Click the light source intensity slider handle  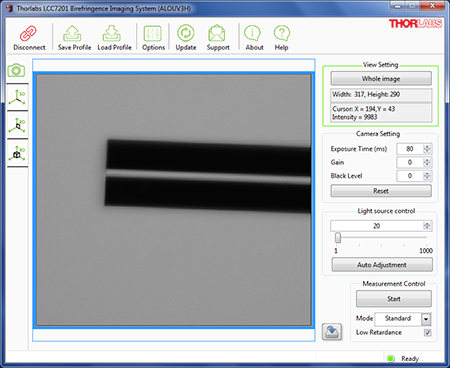tap(338, 238)
